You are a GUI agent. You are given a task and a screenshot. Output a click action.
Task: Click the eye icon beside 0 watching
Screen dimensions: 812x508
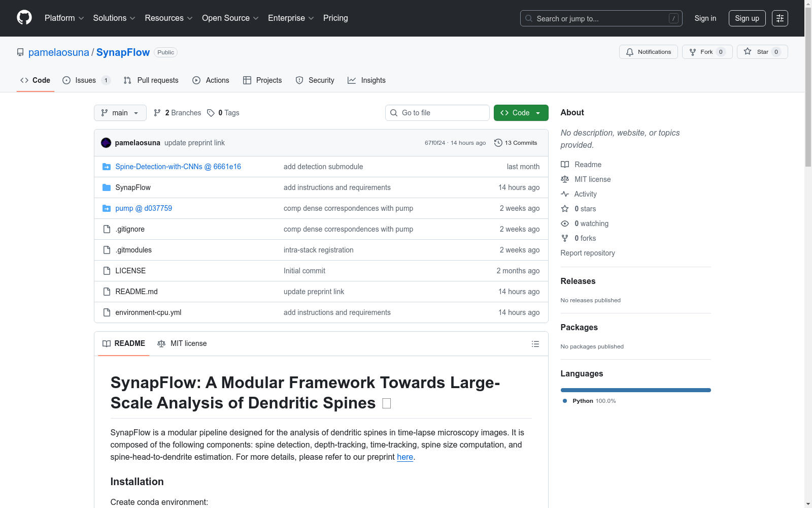[565, 224]
